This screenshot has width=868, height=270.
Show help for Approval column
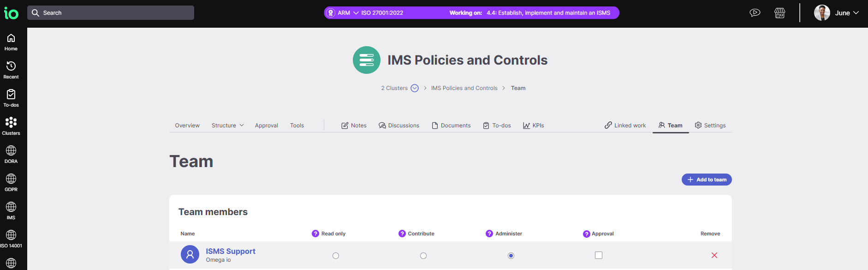pyautogui.click(x=587, y=234)
